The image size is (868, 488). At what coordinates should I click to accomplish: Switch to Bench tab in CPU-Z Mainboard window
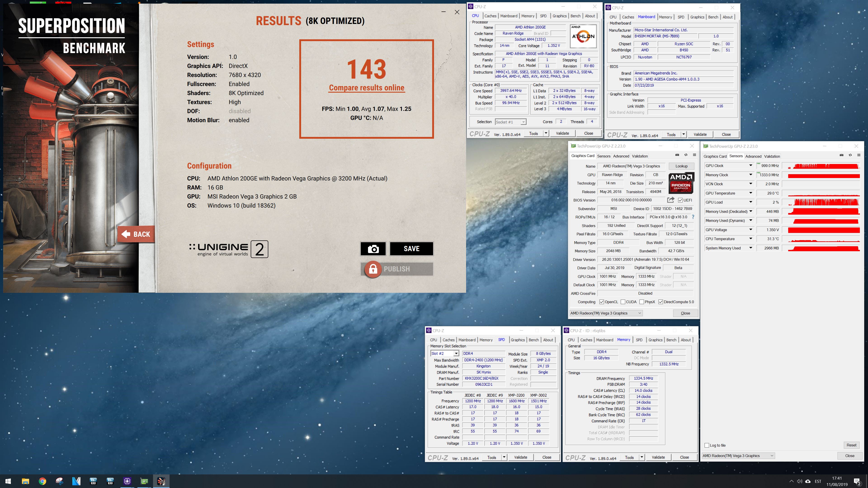(713, 17)
